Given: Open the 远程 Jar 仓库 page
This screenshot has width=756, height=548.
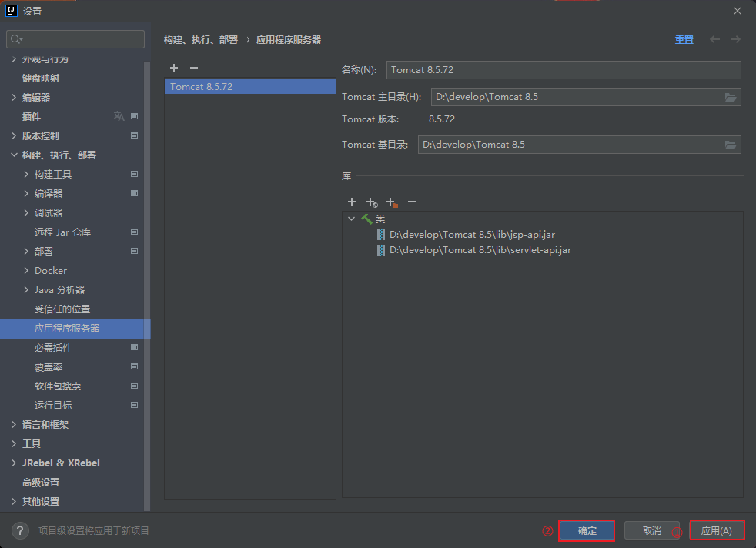Looking at the screenshot, I should (x=62, y=232).
